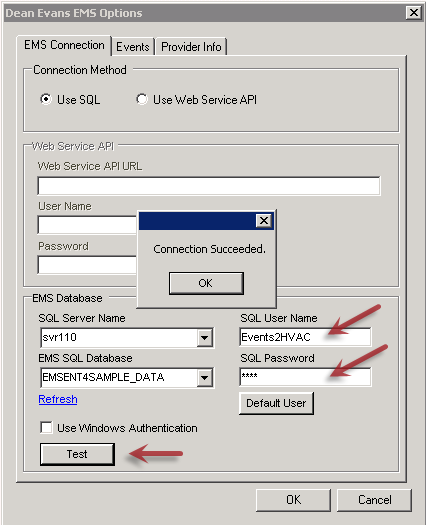Focus the SQL Password field
426x525 pixels.
[x=305, y=377]
